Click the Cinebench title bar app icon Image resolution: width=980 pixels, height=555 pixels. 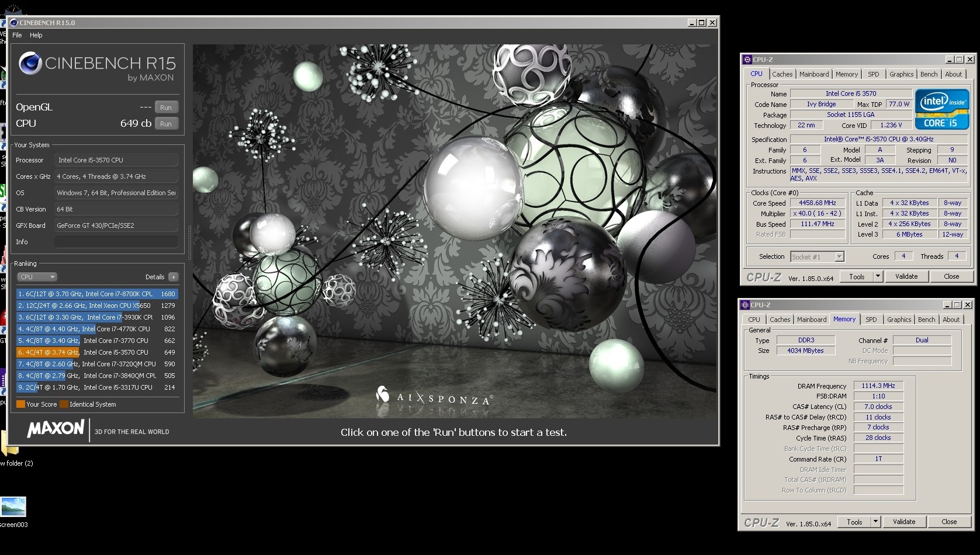14,23
